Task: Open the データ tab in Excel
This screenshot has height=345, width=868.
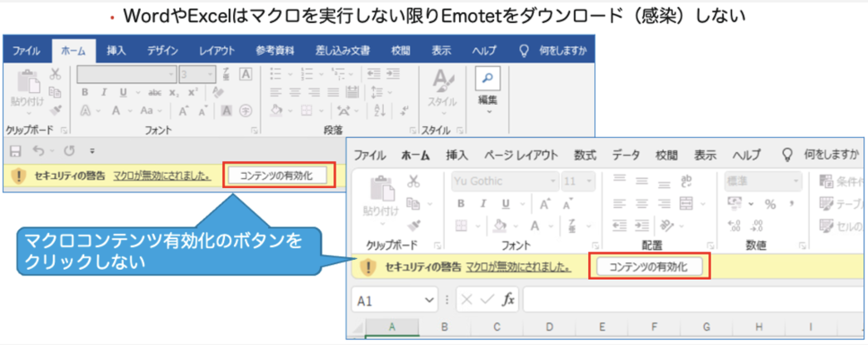Action: 626,155
